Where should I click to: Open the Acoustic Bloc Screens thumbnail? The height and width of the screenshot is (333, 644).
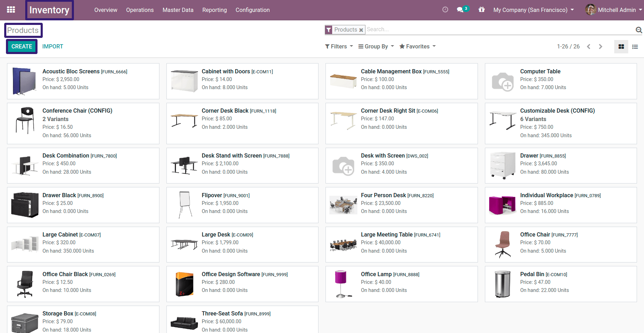(x=25, y=81)
